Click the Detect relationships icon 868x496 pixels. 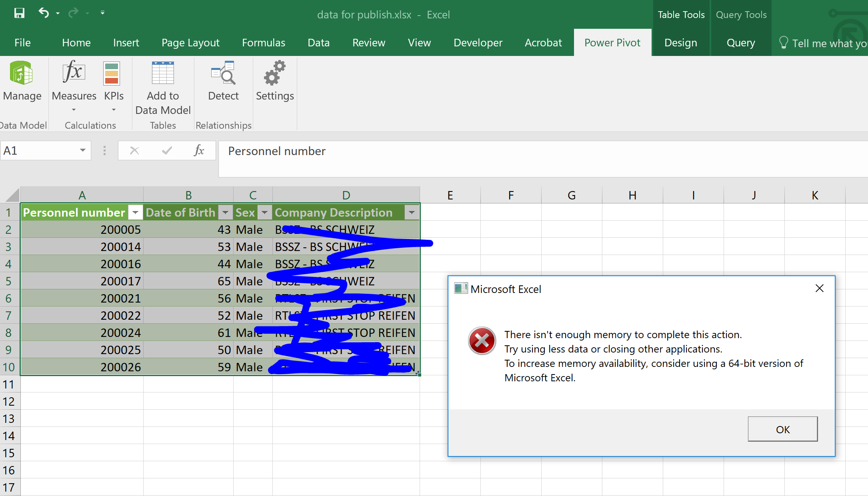(224, 74)
